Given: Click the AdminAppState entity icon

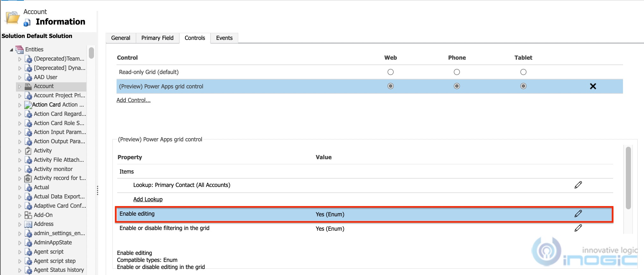Looking at the screenshot, I should (x=28, y=242).
